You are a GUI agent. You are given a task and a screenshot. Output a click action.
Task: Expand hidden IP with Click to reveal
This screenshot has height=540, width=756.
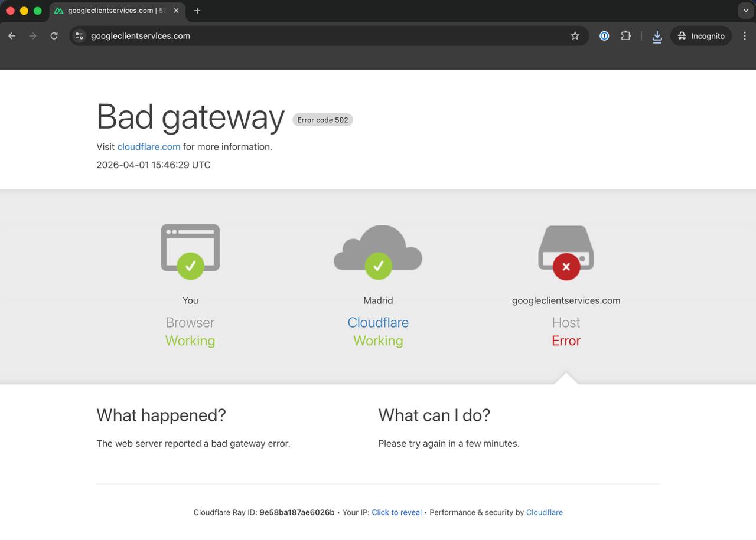pyautogui.click(x=396, y=512)
